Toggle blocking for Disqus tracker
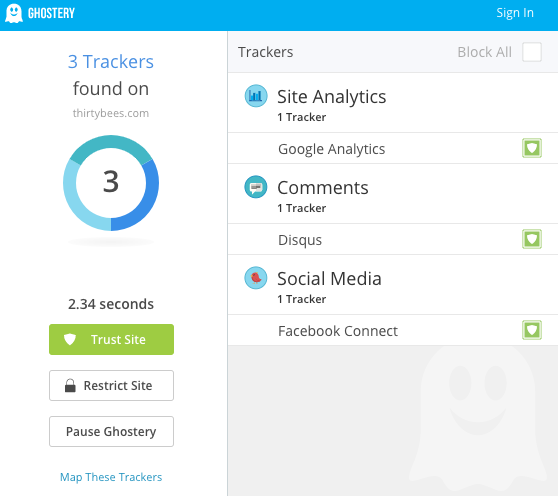Image resolution: width=558 pixels, height=496 pixels. click(x=532, y=239)
